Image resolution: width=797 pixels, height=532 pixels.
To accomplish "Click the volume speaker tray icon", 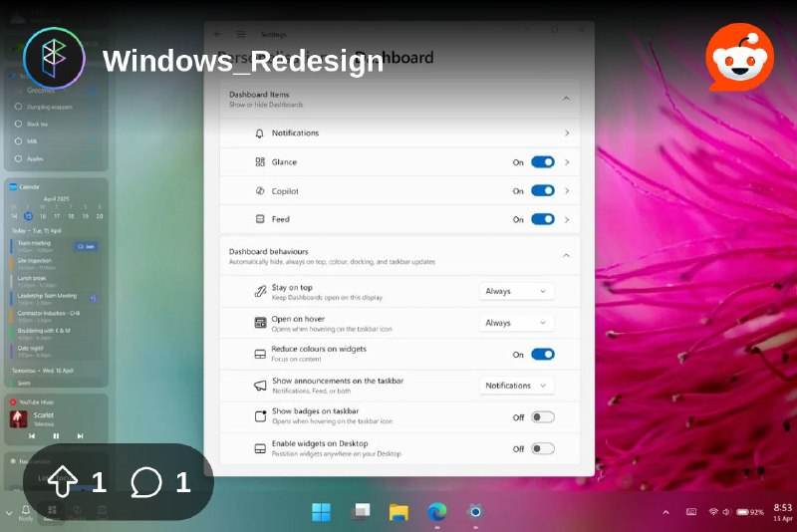I will (x=726, y=512).
